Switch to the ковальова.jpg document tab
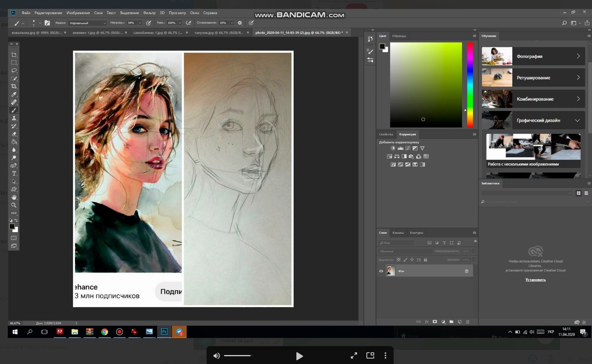592x364 pixels. 37,33
